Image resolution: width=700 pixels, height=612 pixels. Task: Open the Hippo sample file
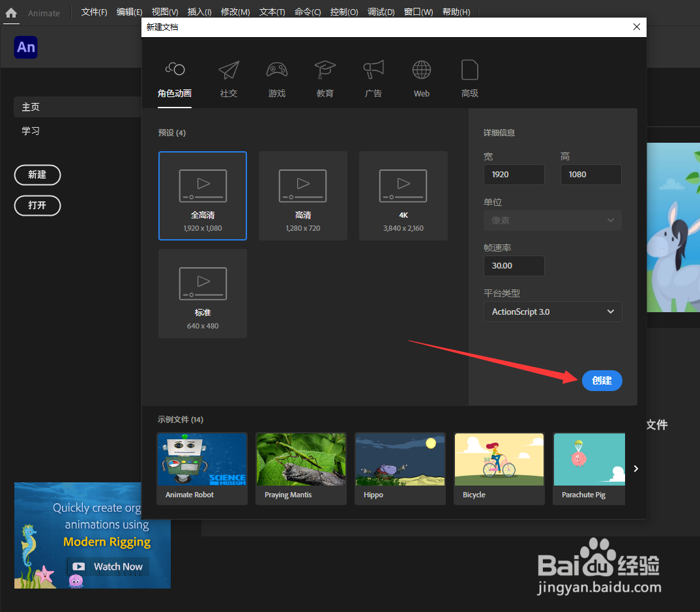coord(400,469)
